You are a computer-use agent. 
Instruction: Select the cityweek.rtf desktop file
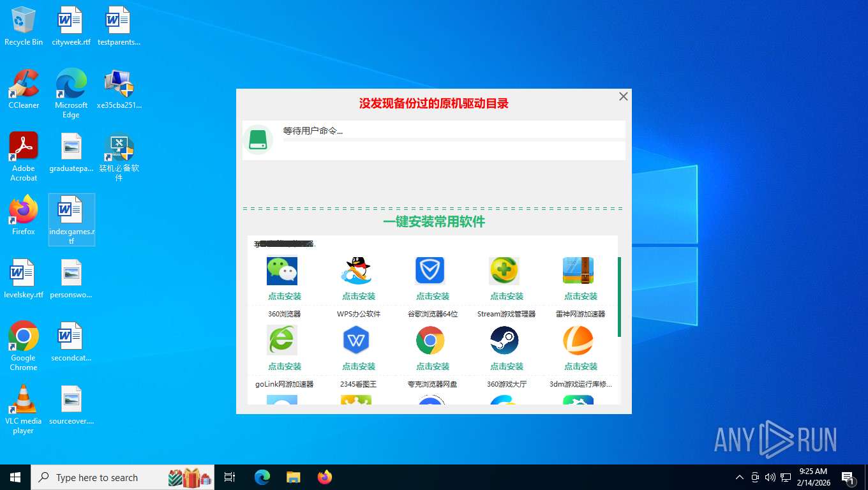click(x=71, y=26)
